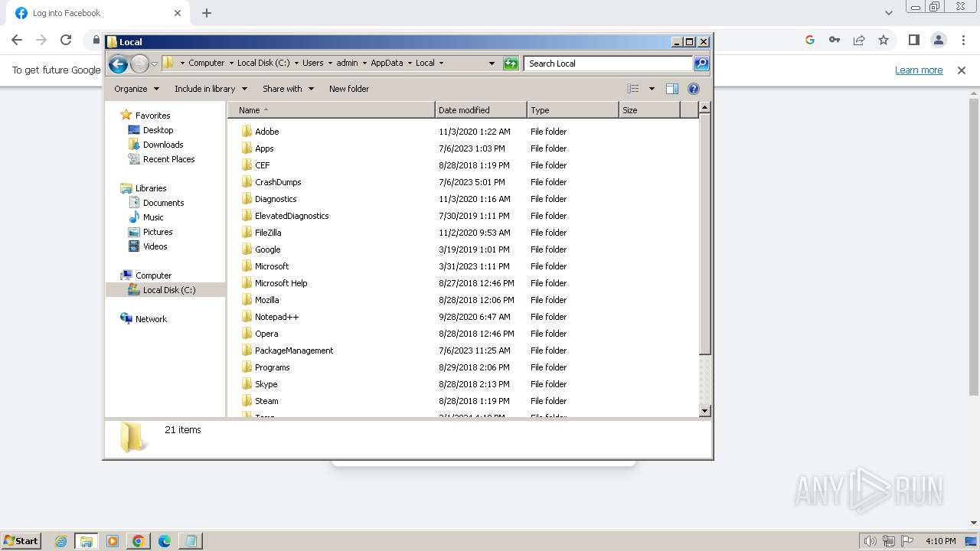Screen dimensions: 980x551
Task: Select the Notepad++ folder row
Action: coord(462,317)
